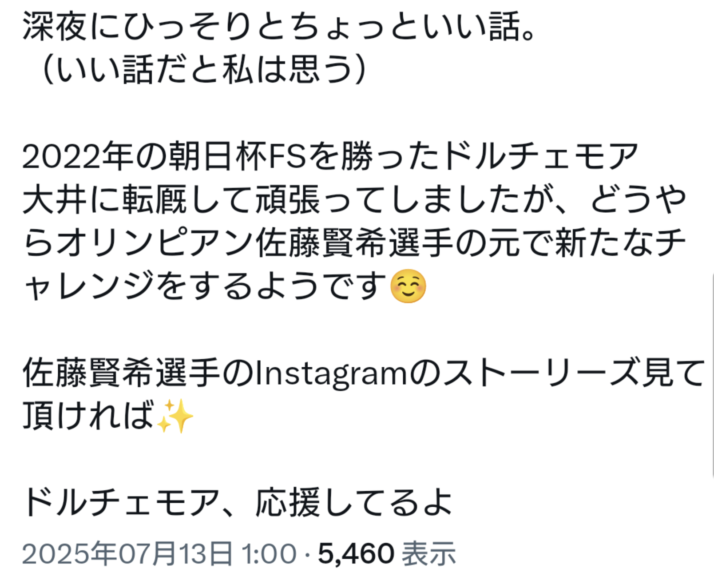The height and width of the screenshot is (588, 714).
Task: Click the phrase 大井に転厩して
Action: pos(138,199)
